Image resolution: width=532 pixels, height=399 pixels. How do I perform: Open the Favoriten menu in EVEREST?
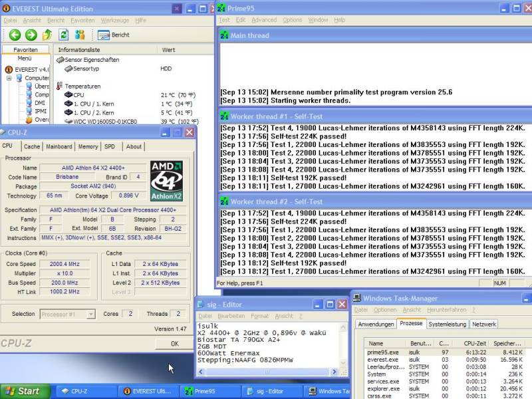(82, 21)
